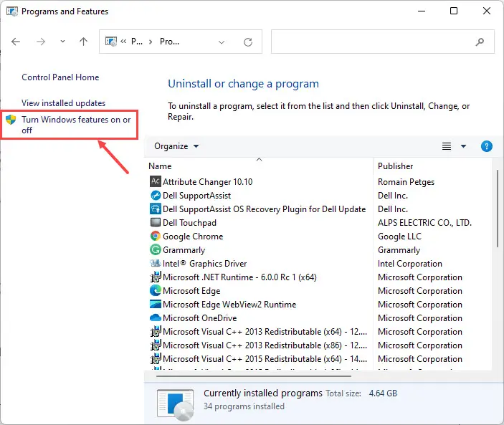Viewport: 504px width, 425px height.
Task: Click the Microsoft OneDrive icon
Action: [x=156, y=317]
